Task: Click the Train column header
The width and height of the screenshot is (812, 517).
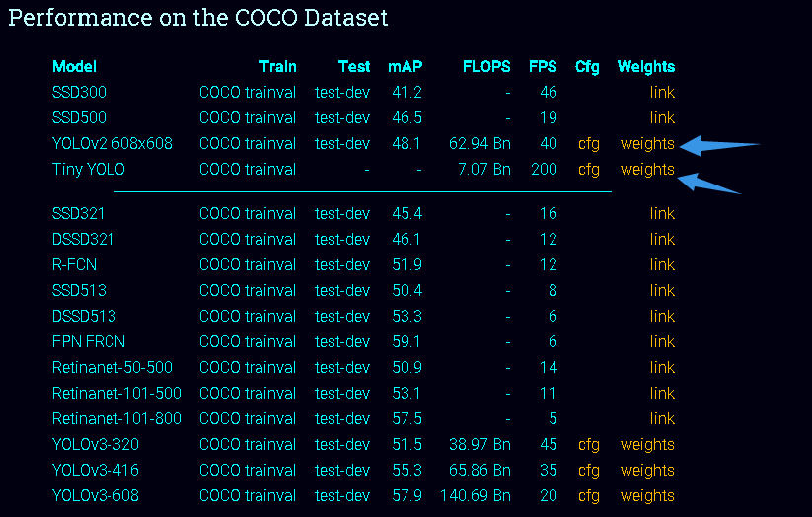Action: tap(277, 66)
